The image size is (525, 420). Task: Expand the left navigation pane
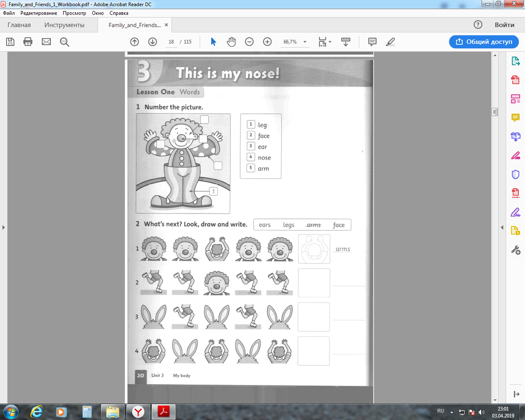tap(3, 227)
